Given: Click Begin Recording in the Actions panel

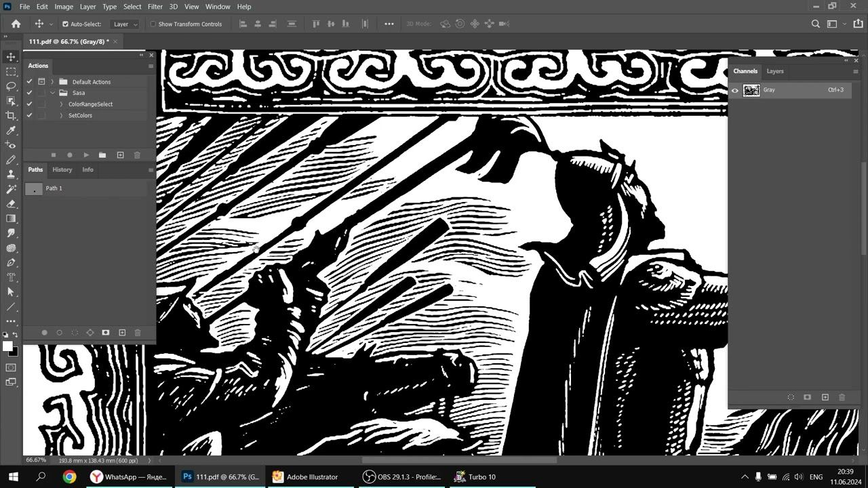Looking at the screenshot, I should pyautogui.click(x=70, y=155).
